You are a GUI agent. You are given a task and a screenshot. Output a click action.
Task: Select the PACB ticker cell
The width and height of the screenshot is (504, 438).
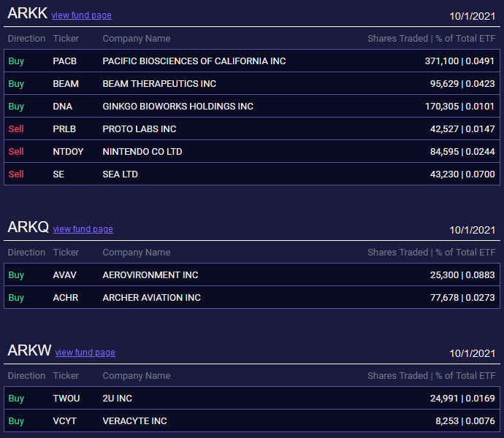[64, 61]
